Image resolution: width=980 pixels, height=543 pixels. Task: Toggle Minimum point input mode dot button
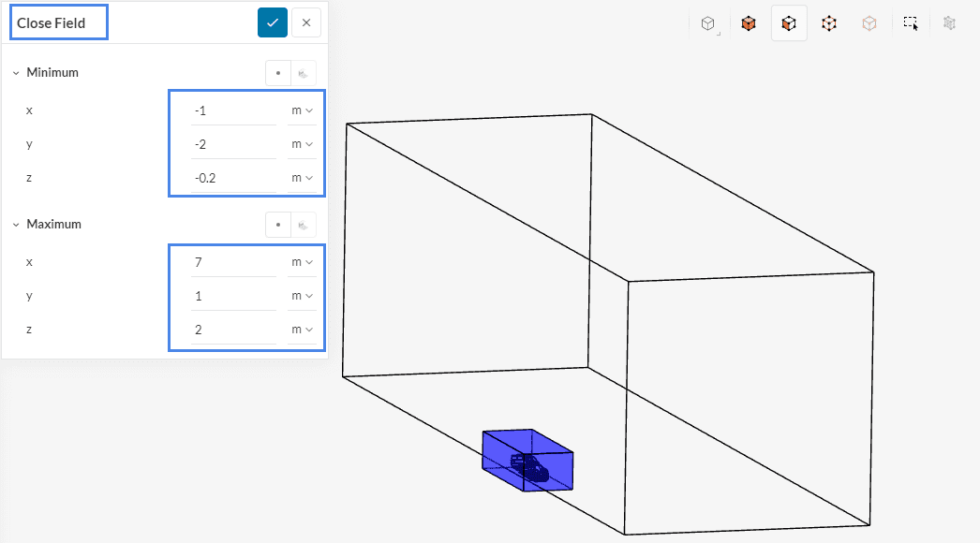coord(278,72)
